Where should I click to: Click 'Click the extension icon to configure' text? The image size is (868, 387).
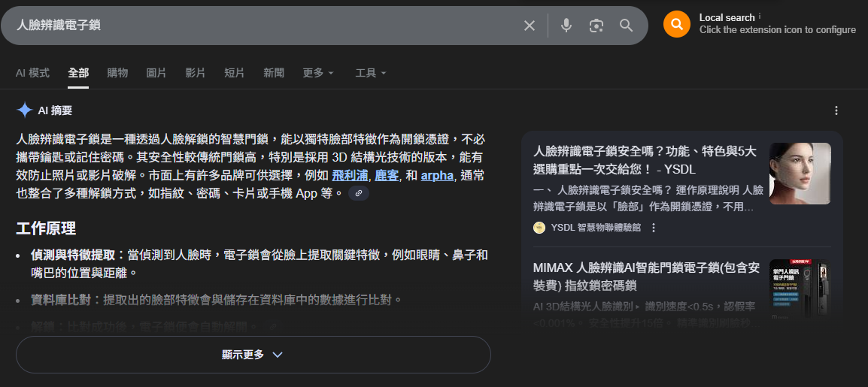click(x=777, y=30)
